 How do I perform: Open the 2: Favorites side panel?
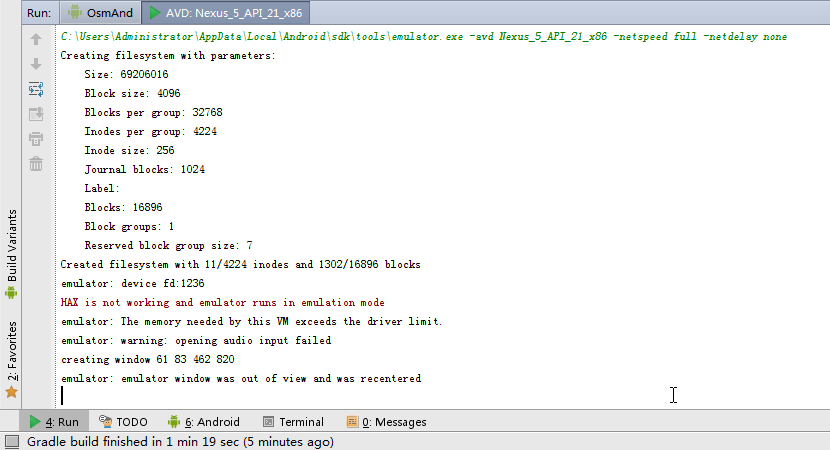click(x=11, y=359)
